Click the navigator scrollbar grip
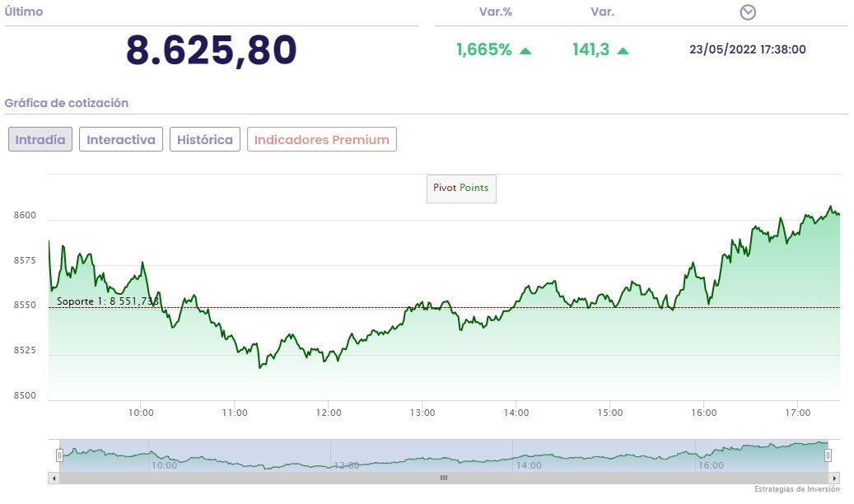Image resolution: width=854 pixels, height=504 pixels. tap(443, 478)
